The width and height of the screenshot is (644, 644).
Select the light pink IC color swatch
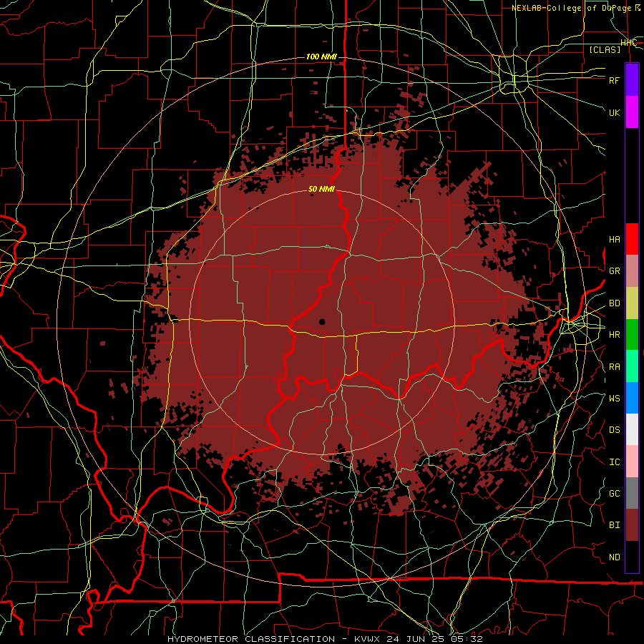(632, 462)
